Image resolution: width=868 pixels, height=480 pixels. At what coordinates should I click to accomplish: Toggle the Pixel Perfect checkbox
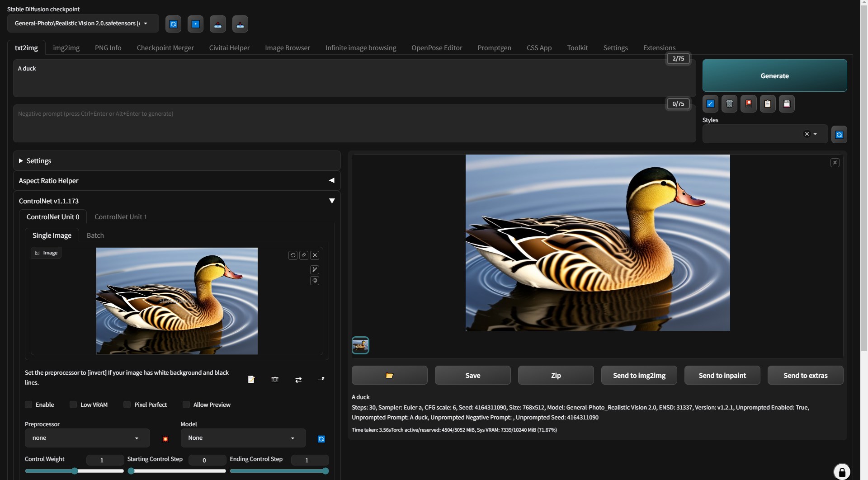click(127, 405)
